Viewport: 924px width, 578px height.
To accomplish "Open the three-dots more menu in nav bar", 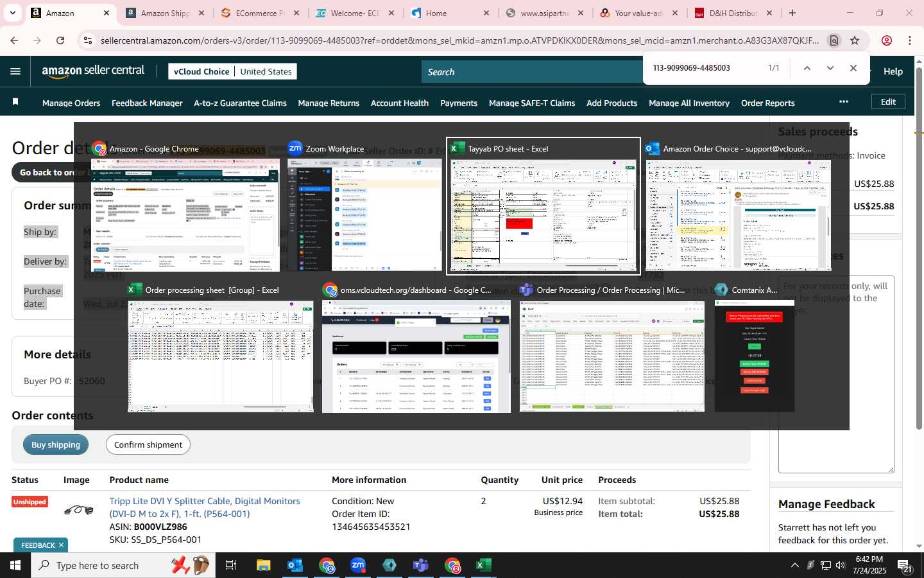I will [x=843, y=101].
